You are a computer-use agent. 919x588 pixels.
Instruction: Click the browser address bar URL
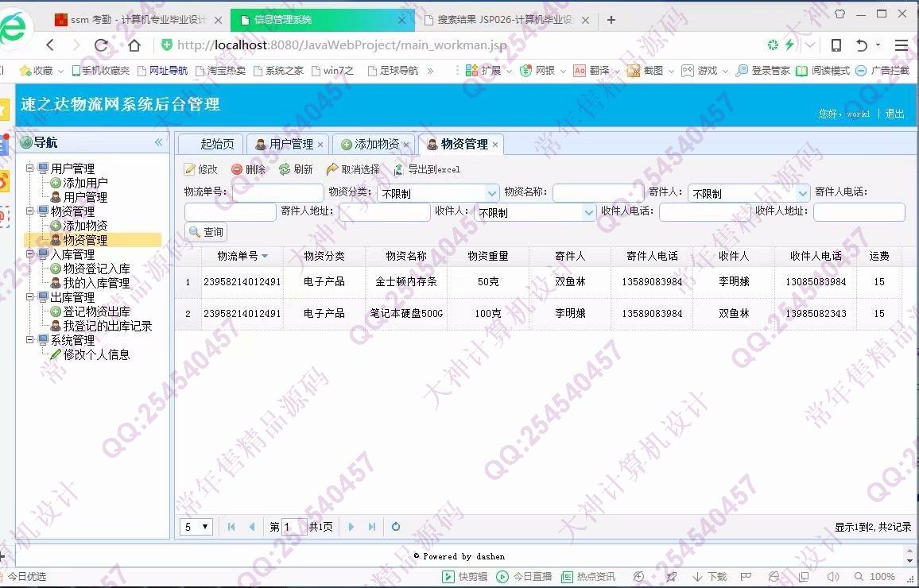pyautogui.click(x=342, y=45)
